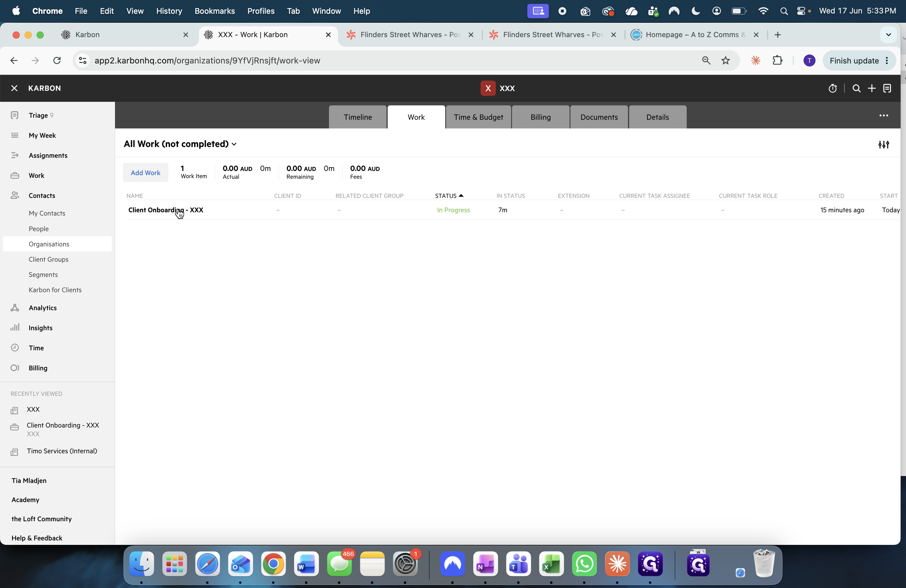Image resolution: width=906 pixels, height=588 pixels.
Task: Switch to the first Karbon browser tab
Action: (x=126, y=35)
